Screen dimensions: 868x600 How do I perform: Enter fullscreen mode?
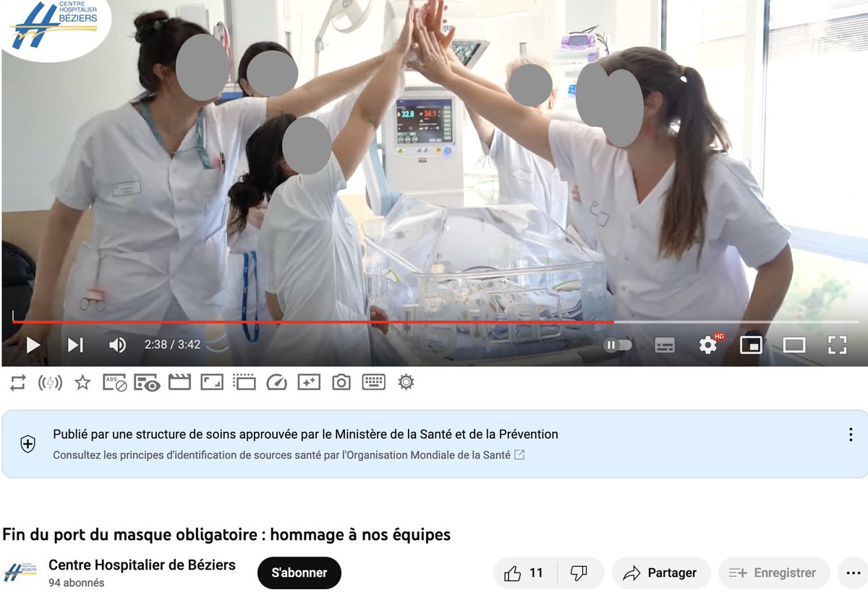(x=837, y=345)
